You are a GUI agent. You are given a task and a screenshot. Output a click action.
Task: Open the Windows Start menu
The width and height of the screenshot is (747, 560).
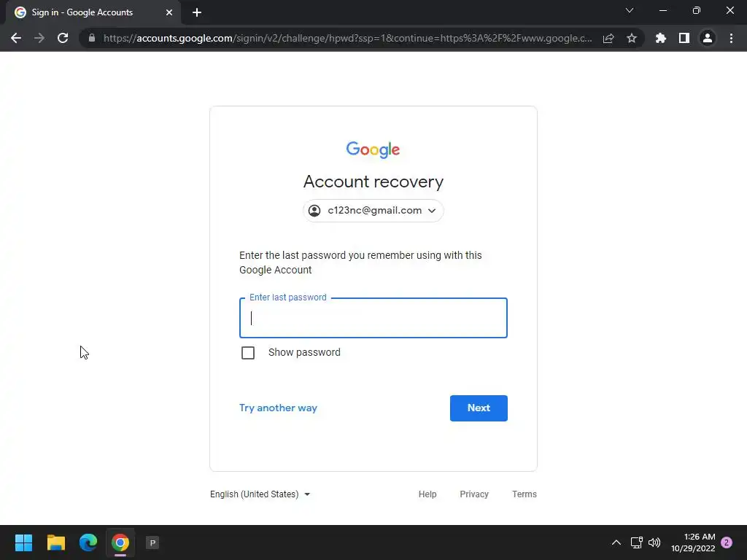(x=23, y=542)
